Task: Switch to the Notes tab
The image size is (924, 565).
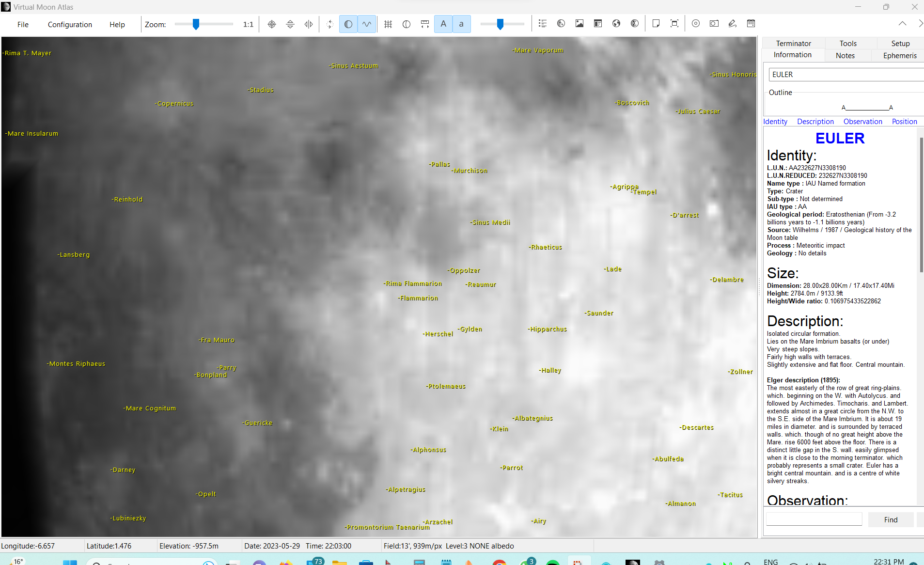Action: coord(845,55)
